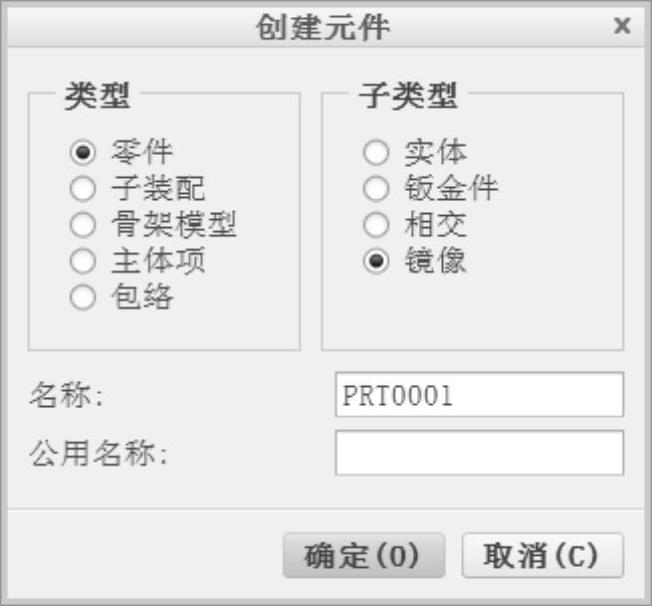Click the 取消(C) button
This screenshot has height=606, width=652.
coord(542,556)
